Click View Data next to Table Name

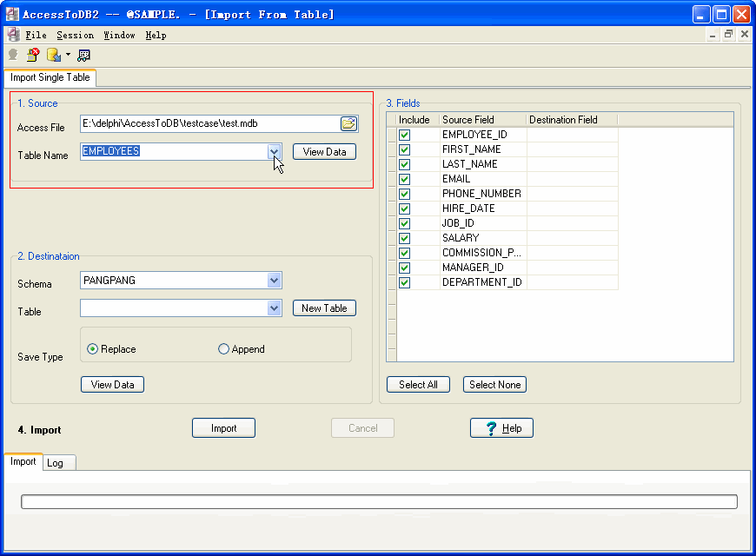click(x=324, y=152)
